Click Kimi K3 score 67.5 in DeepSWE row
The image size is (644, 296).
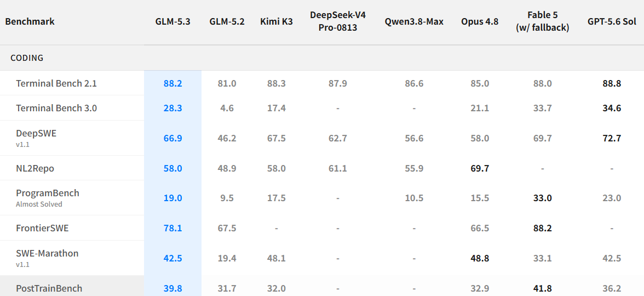tap(277, 138)
